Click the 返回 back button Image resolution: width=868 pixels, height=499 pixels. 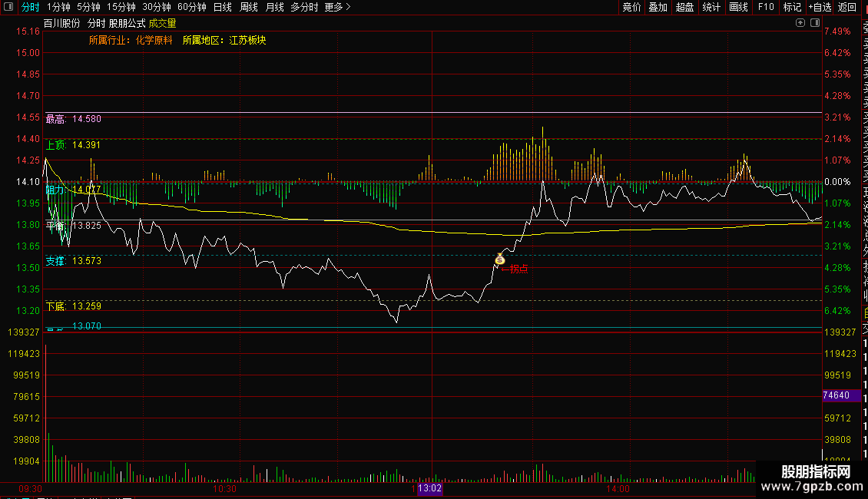coord(847,7)
